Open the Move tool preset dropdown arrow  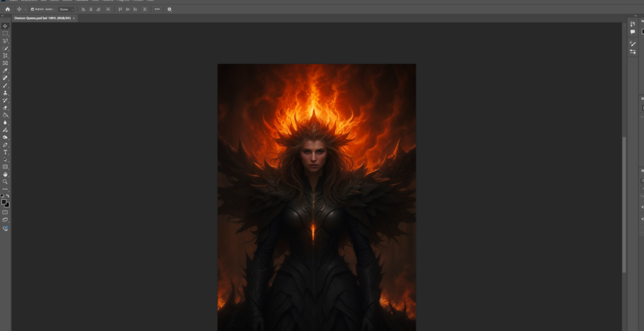[25, 9]
